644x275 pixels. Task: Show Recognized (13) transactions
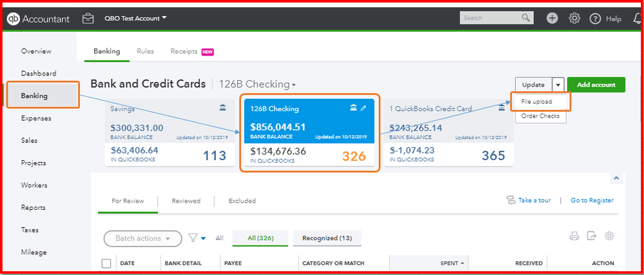pos(327,238)
